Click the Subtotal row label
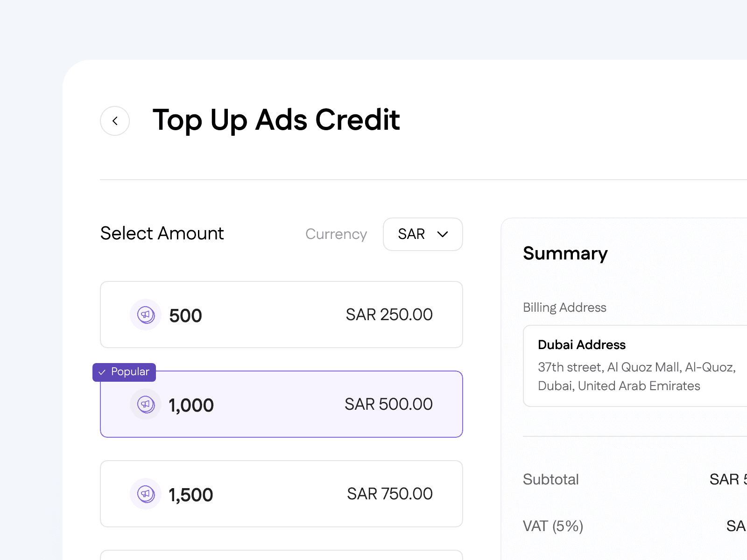Viewport: 747px width, 560px height. coord(551,479)
